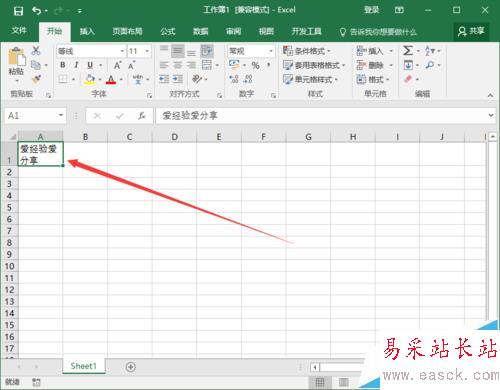Screen dimensions: 500x390
Task: Switch to Normal view in the status bar
Action: [x=320, y=382]
